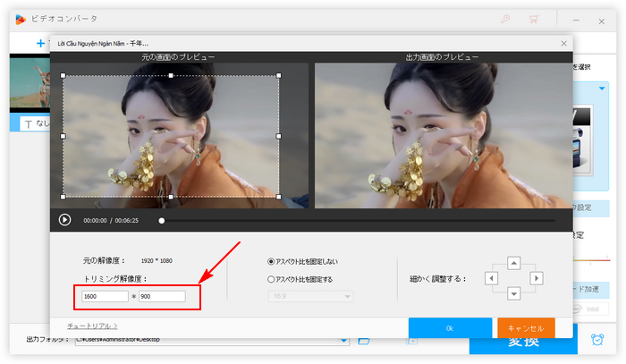This screenshot has height=364, width=626.
Task: Click the 00:06:25 total duration text
Action: (127, 220)
